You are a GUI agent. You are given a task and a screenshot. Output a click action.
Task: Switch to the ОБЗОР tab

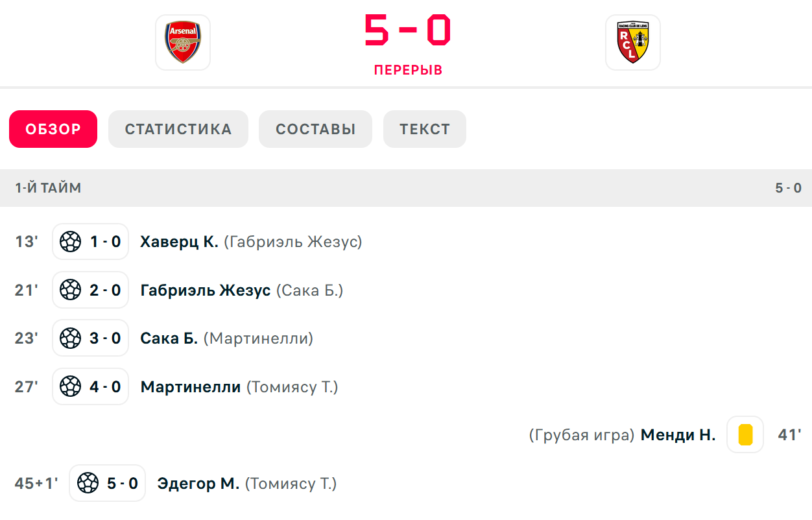(53, 129)
